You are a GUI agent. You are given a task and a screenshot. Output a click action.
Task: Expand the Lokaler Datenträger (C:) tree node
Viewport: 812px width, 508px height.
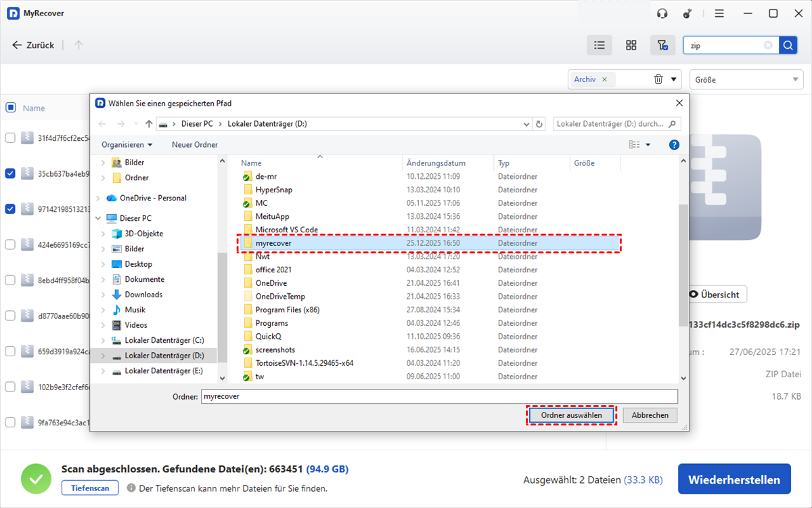coord(103,341)
